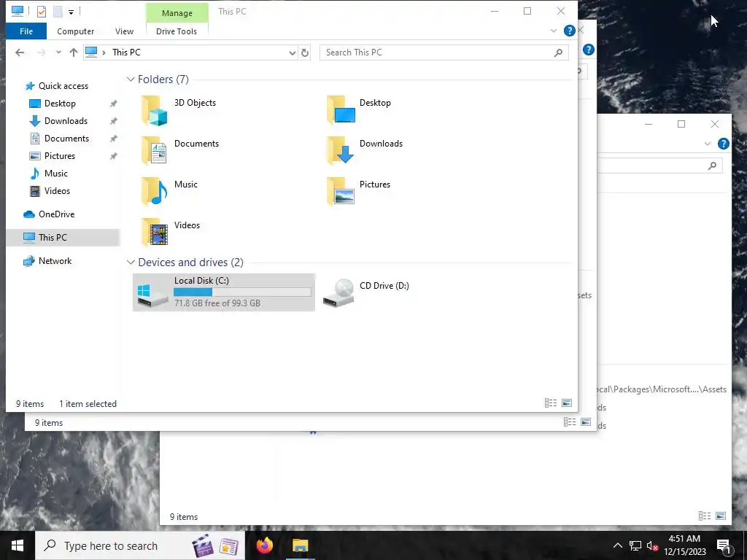Show hidden system tray icons
Image resolution: width=747 pixels, height=560 pixels.
click(617, 546)
